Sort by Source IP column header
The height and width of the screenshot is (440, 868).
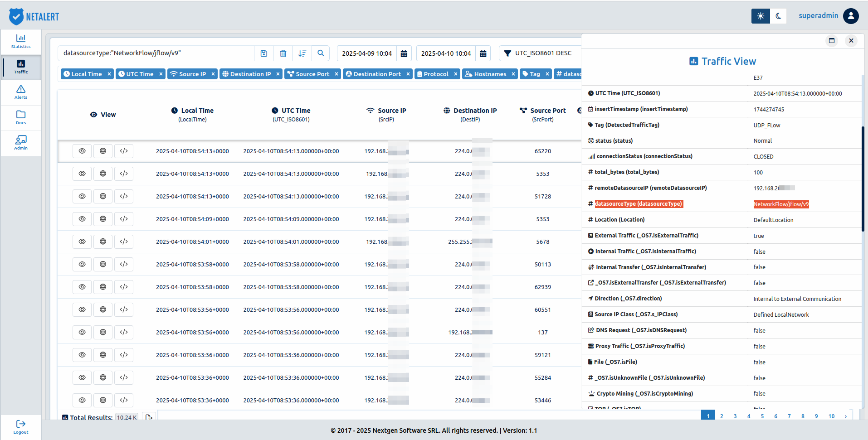[x=386, y=115]
